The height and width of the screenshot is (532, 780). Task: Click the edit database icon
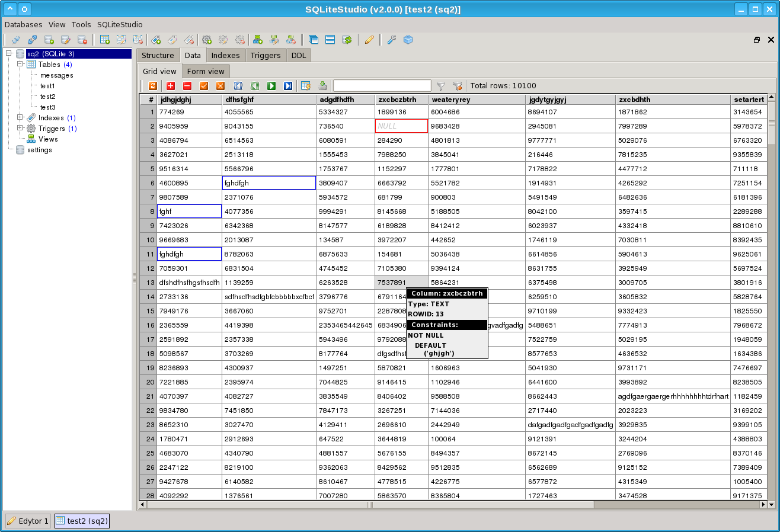click(66, 40)
